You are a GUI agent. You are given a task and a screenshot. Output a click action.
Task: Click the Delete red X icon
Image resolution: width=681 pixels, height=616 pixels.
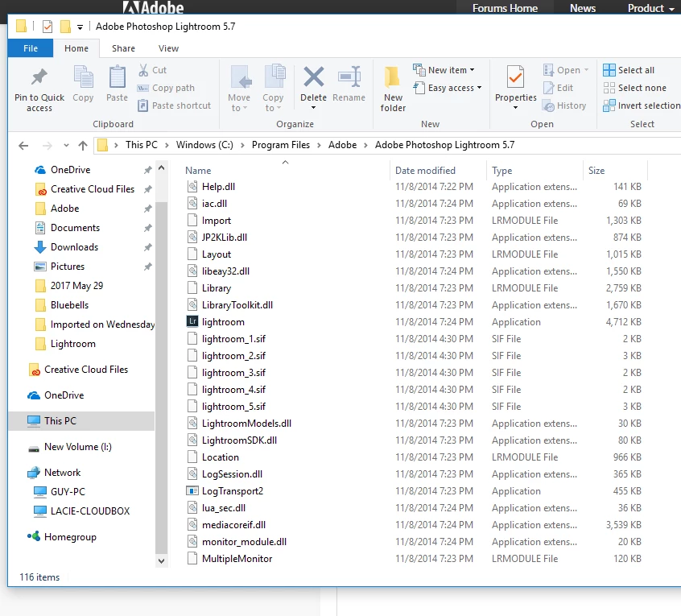(x=314, y=76)
